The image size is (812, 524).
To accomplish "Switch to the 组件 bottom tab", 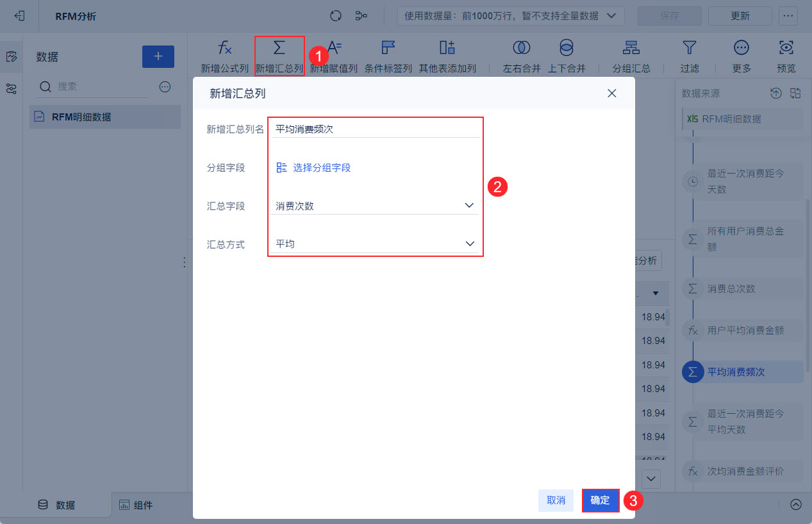I will [136, 505].
